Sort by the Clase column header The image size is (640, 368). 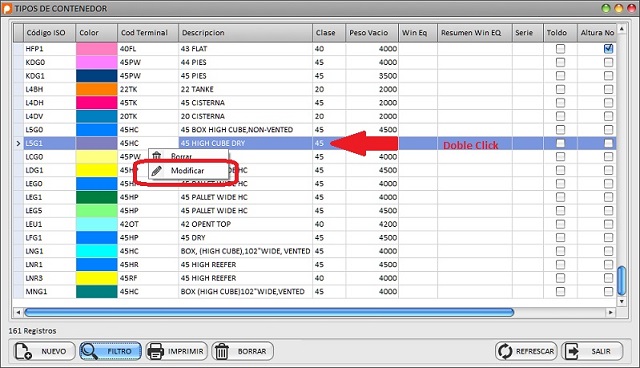pyautogui.click(x=329, y=33)
